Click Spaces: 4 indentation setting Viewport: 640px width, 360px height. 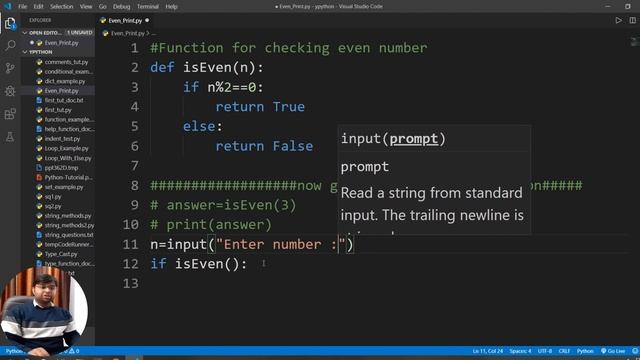pos(520,351)
